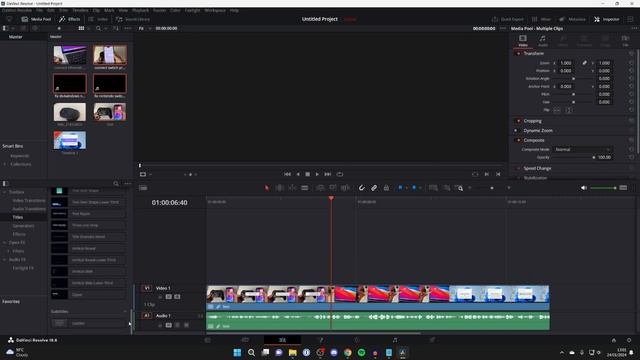Toggle timeline Snapping magnet icon
Image resolution: width=640 pixels, height=360 pixels.
pos(361,188)
